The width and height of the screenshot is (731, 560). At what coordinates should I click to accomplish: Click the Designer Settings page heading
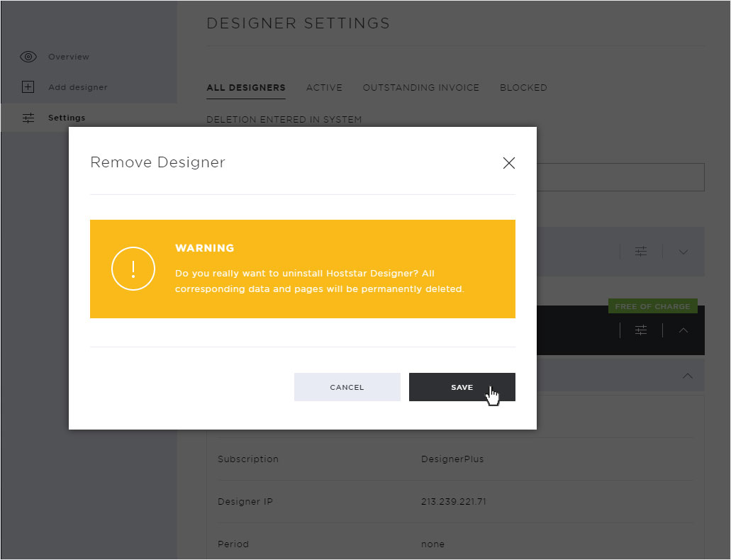click(x=298, y=23)
